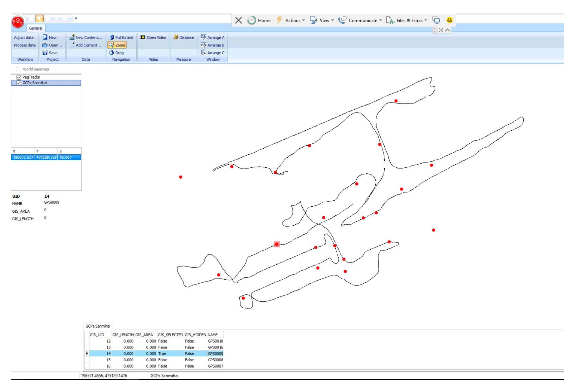Open the Communicate dropdown
Viewport: 577px width, 392px height.
coord(363,20)
